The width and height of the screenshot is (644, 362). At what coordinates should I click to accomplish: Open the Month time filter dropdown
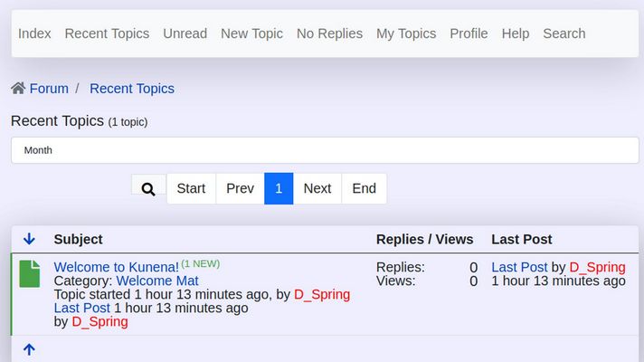tap(325, 150)
